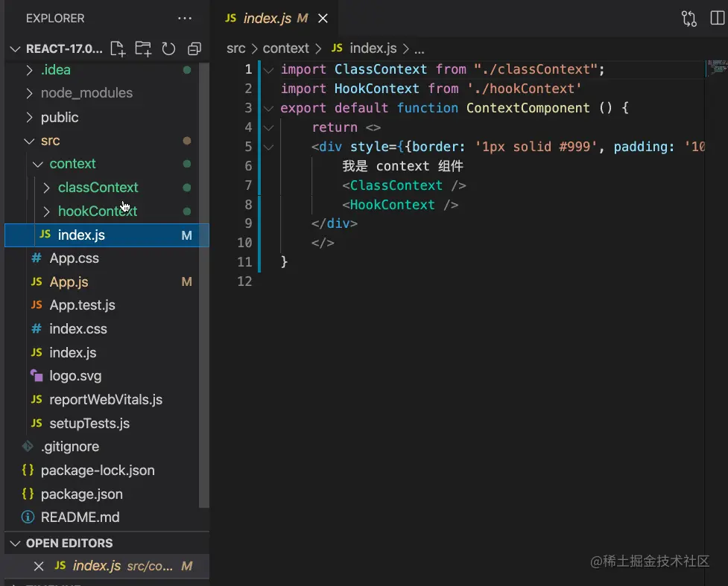Click the EXPLORER panel title

(x=55, y=19)
